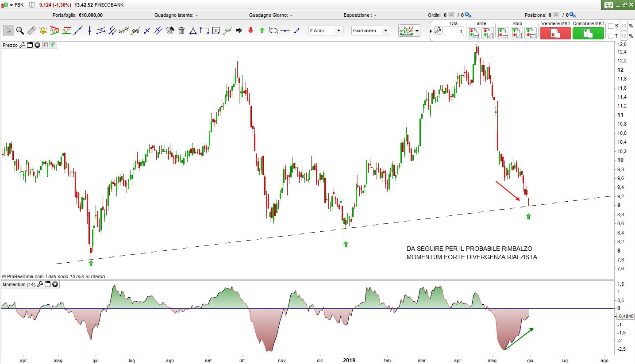
Task: Click the Qtà quantity input field
Action: pyautogui.click(x=454, y=32)
